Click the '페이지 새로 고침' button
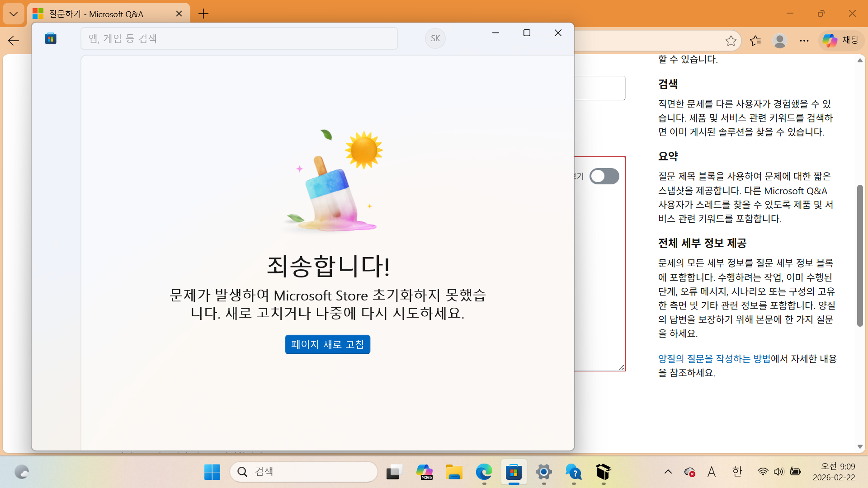The width and height of the screenshot is (868, 488). (x=327, y=344)
